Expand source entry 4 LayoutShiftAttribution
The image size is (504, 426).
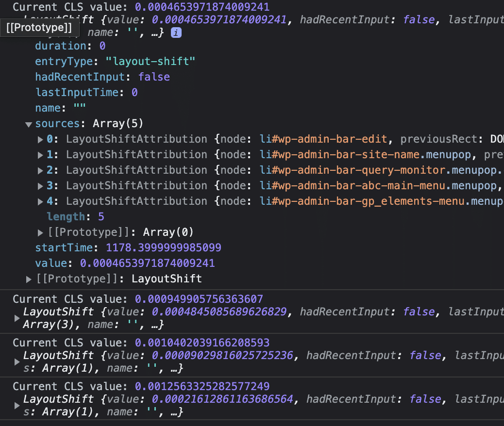[x=41, y=202]
